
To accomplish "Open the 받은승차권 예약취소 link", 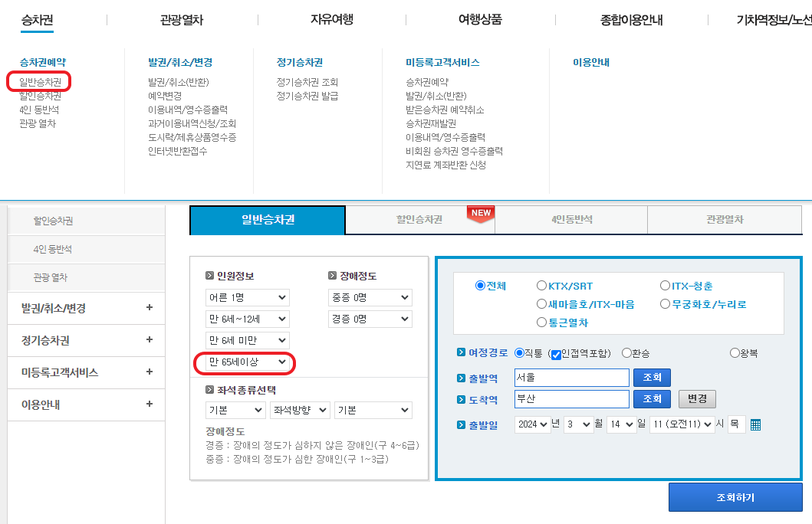I will coord(445,110).
